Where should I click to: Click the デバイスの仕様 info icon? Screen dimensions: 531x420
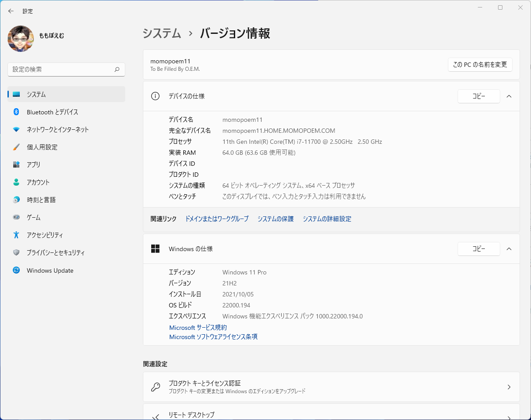(155, 96)
